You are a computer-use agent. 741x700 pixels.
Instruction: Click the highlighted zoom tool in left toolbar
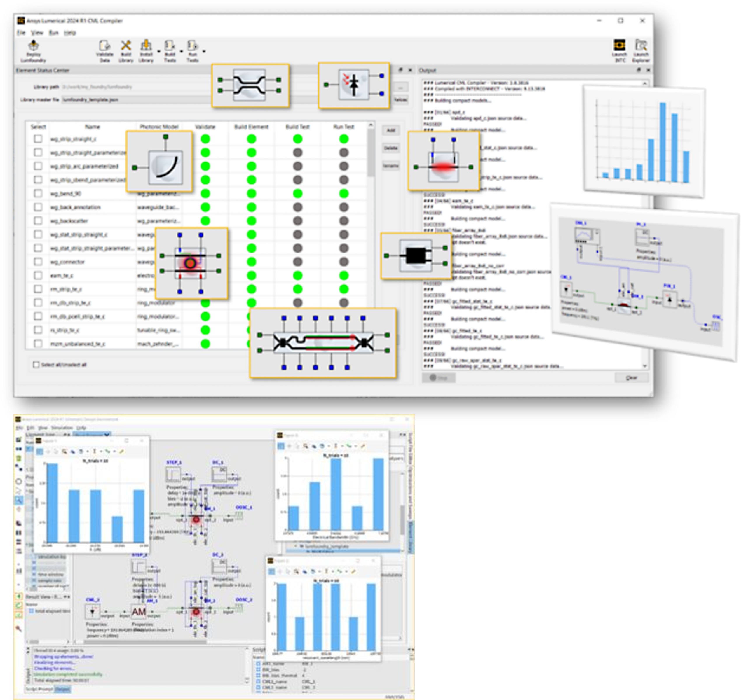click(19, 500)
